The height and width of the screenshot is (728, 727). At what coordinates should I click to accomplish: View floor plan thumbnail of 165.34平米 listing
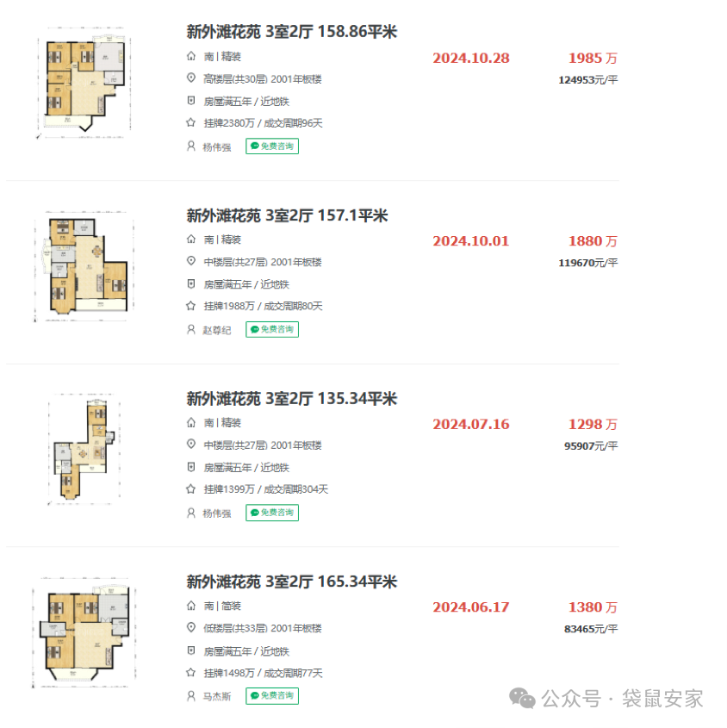(x=84, y=632)
